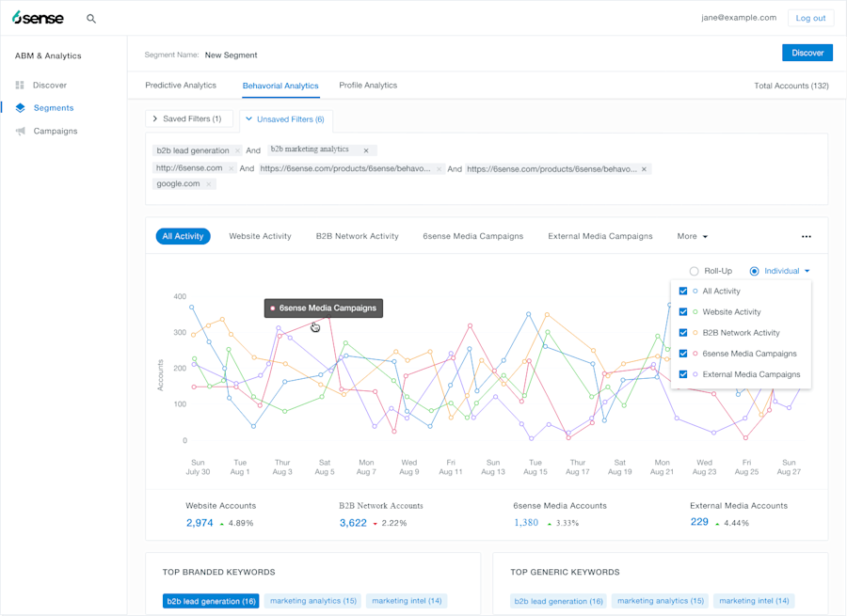Screen dimensions: 847x616
Task: Switch to Predictive Analytics tab
Action: pyautogui.click(x=181, y=86)
